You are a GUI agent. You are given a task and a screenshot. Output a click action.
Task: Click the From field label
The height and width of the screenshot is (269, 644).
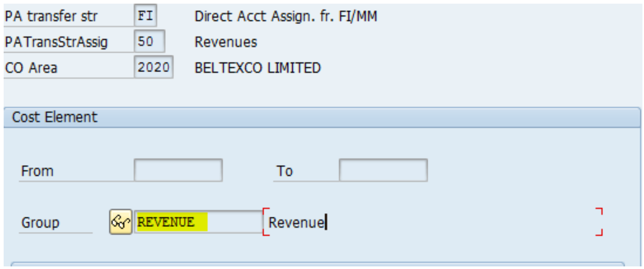click(x=37, y=171)
